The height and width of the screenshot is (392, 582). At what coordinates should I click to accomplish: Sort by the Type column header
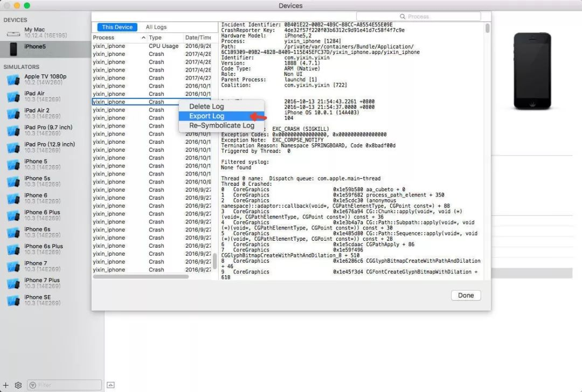coord(165,38)
